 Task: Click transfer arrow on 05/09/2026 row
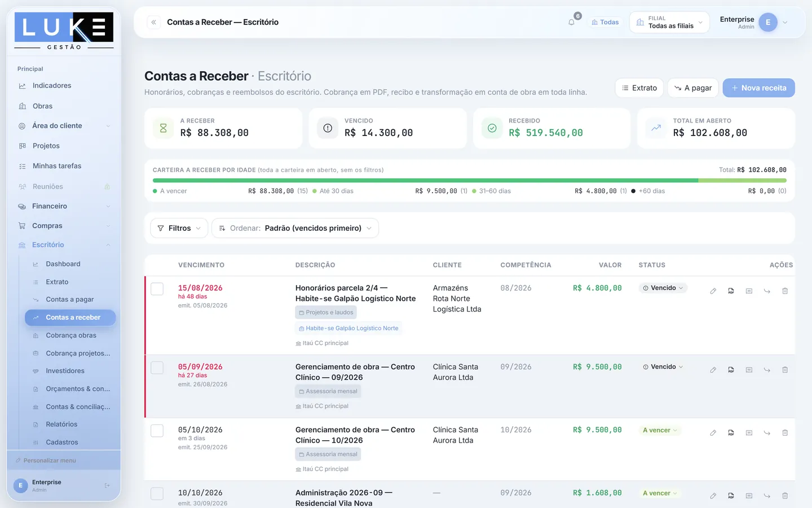pyautogui.click(x=767, y=370)
